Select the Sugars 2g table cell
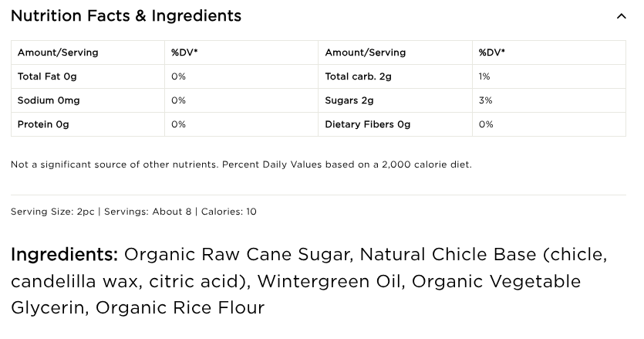The height and width of the screenshot is (339, 644). [349, 100]
